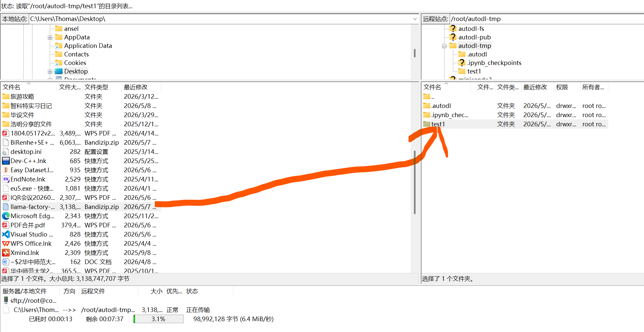Select the eu5.exe shortcut icon
The image size is (644, 332).
point(6,188)
